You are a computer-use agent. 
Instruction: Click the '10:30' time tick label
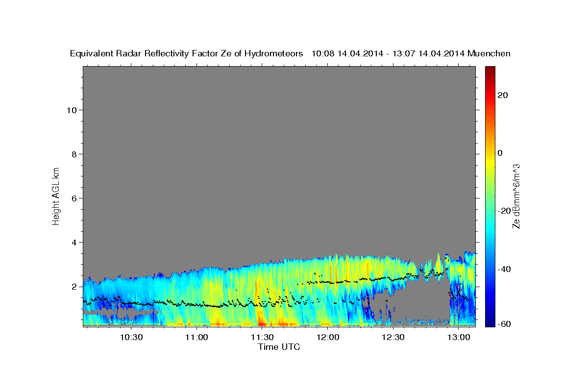[131, 337]
